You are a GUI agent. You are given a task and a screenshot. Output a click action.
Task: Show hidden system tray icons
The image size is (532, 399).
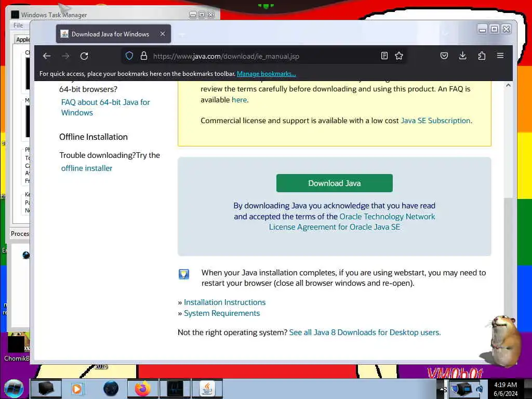443,389
